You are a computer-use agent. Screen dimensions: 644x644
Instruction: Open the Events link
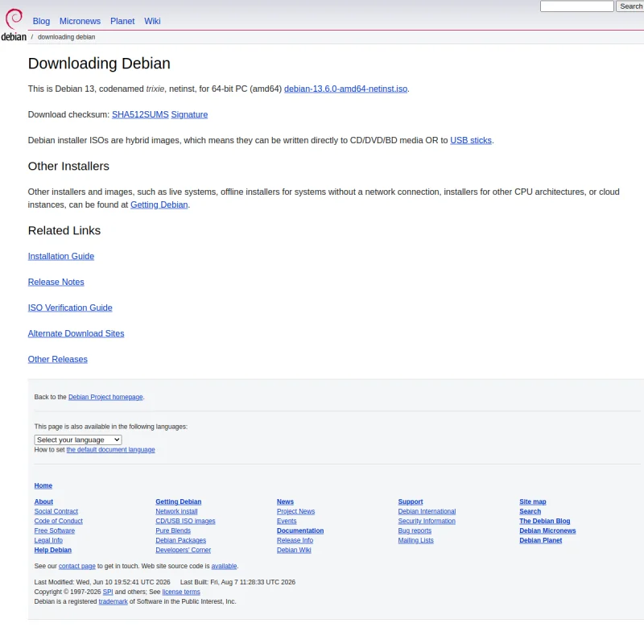point(287,521)
